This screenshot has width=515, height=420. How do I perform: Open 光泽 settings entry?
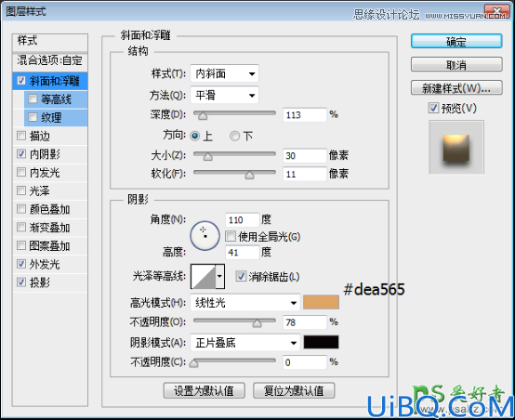coord(40,190)
